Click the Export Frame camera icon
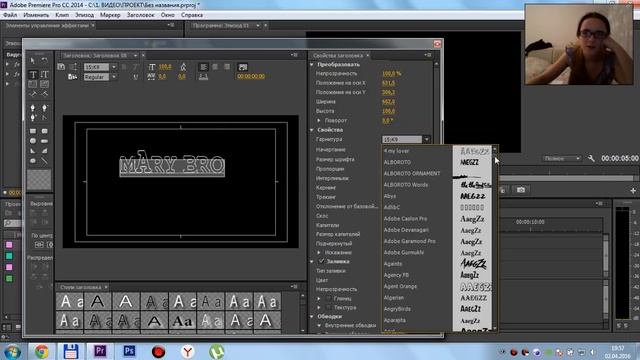Image resolution: width=640 pixels, height=360 pixels. [x=521, y=190]
